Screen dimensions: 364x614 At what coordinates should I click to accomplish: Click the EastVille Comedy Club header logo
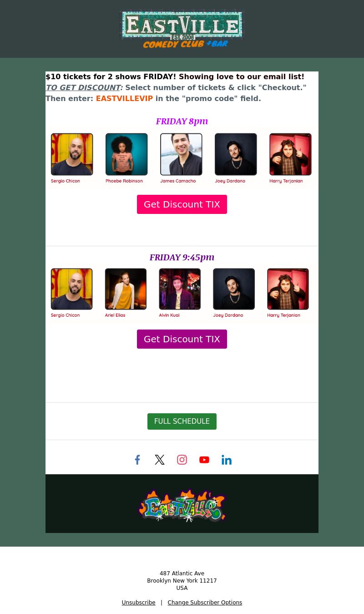coord(182,29)
